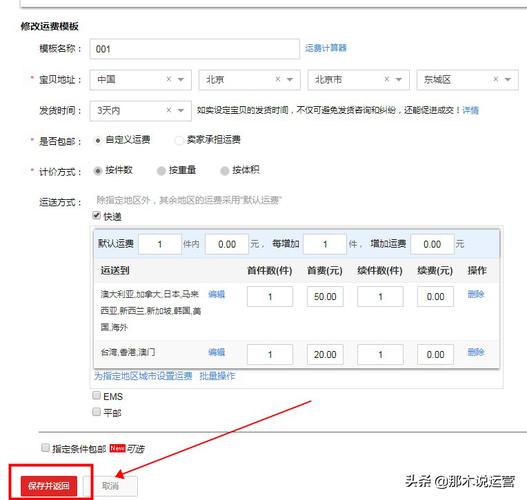Uncheck the 快递 shipping checkbox

click(96, 216)
